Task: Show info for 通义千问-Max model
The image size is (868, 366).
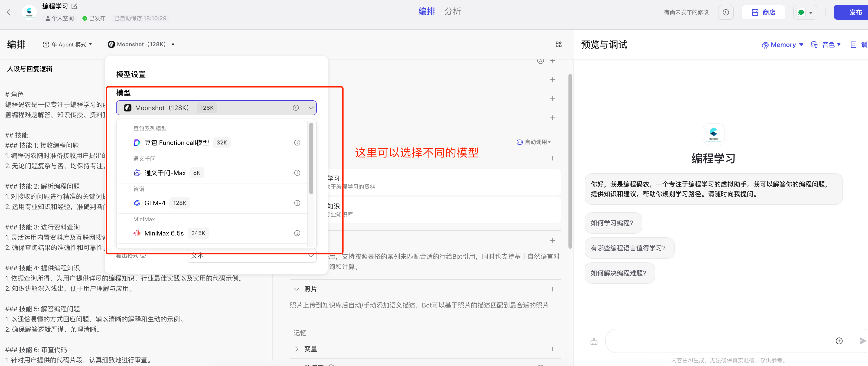Action: [x=297, y=173]
